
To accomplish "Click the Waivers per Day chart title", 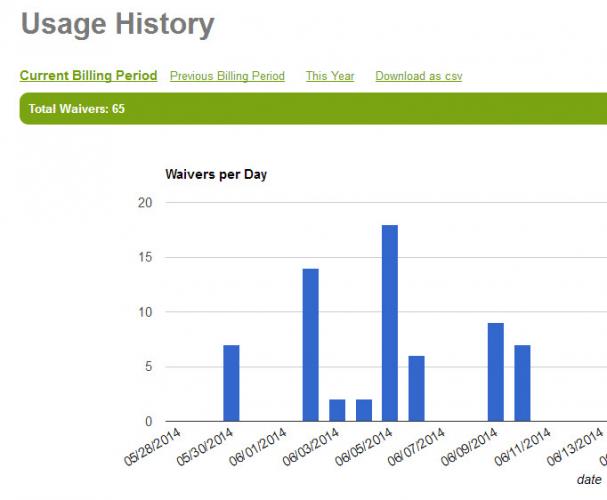I will tap(215, 175).
